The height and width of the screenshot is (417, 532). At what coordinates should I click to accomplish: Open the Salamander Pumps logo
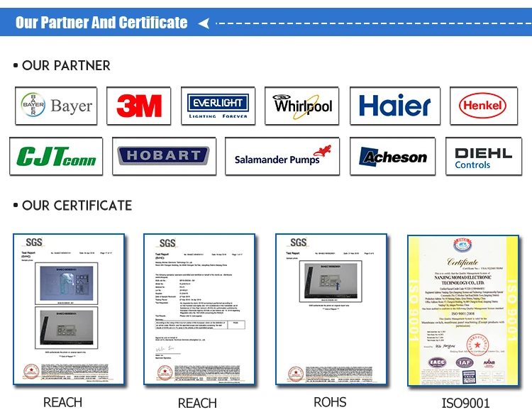(x=282, y=157)
